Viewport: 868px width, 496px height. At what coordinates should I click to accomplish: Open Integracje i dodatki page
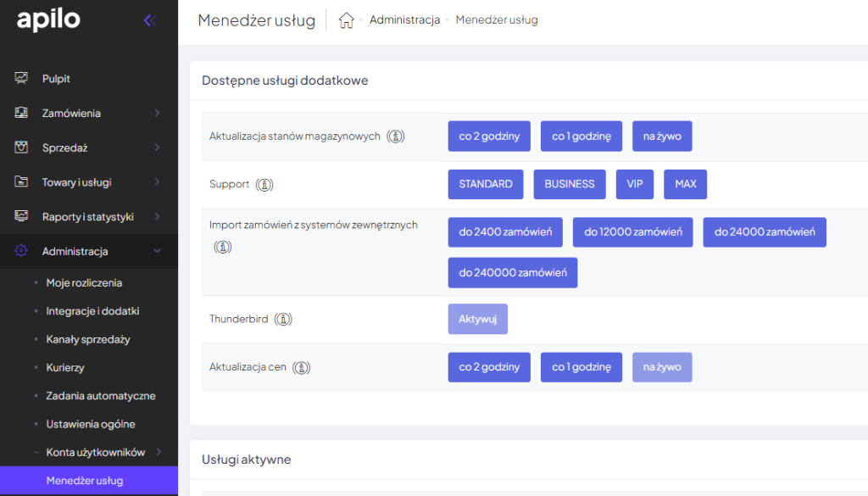tap(92, 311)
